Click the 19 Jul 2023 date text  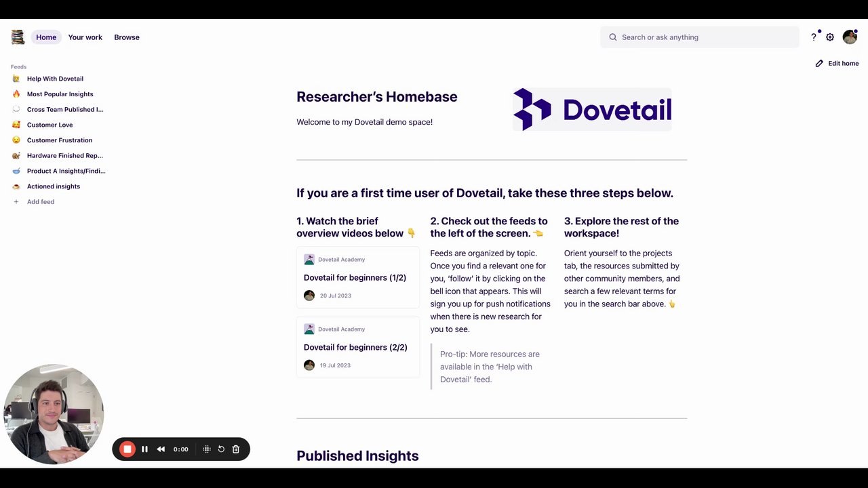point(336,365)
